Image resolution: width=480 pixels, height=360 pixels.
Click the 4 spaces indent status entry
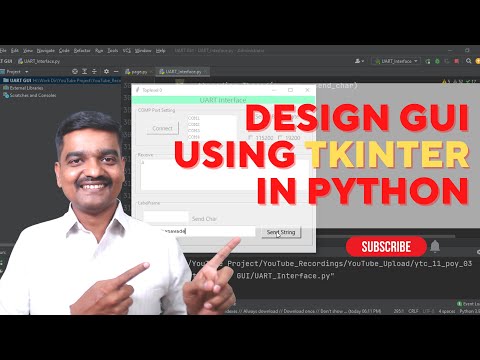point(447,311)
